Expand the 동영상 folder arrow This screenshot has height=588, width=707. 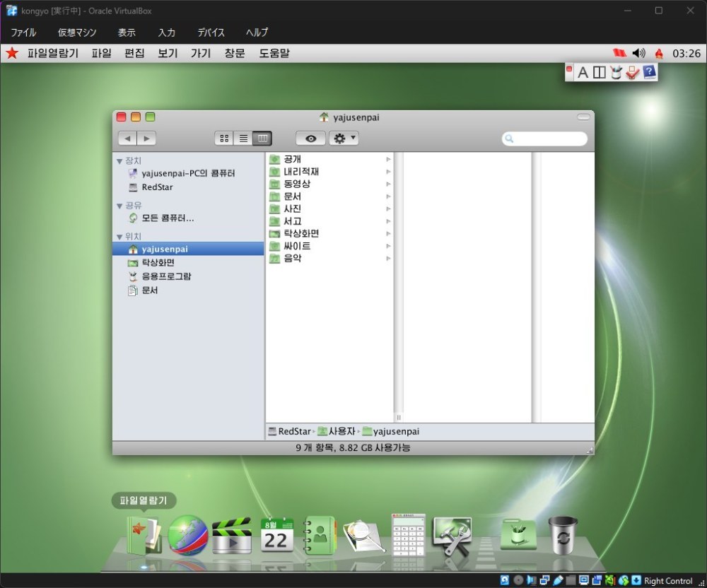coord(388,184)
